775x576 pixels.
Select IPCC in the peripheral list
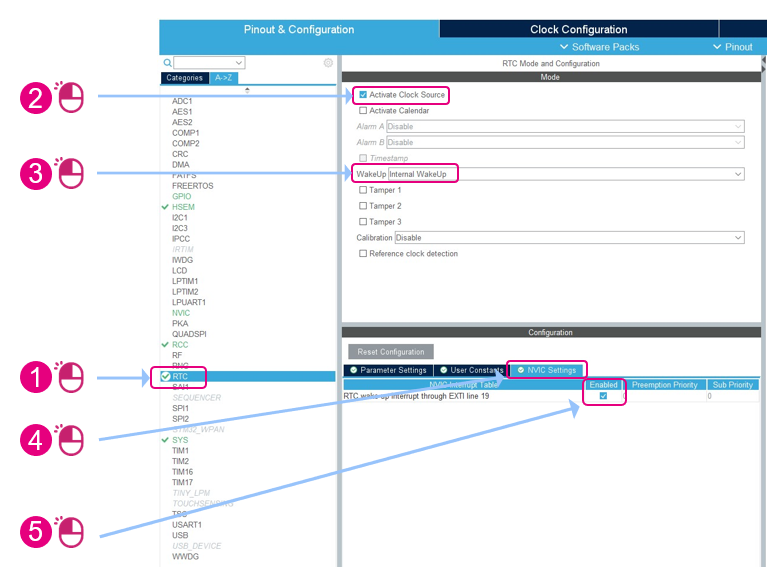tap(181, 239)
